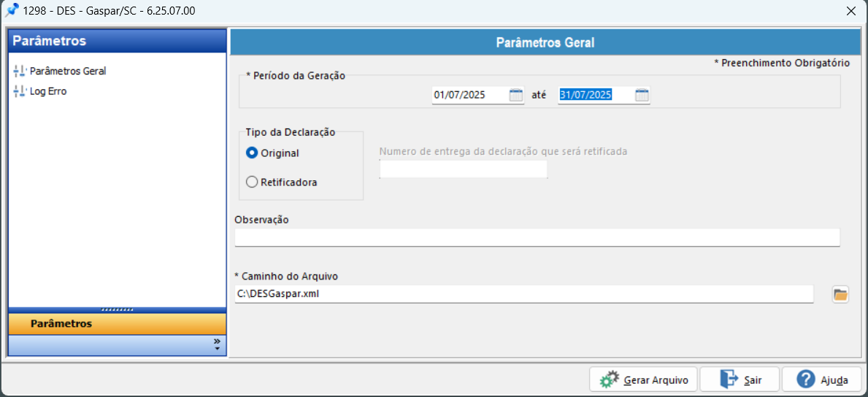Screen dimensions: 868x397
Task: Open the end date calendar picker
Action: (642, 95)
